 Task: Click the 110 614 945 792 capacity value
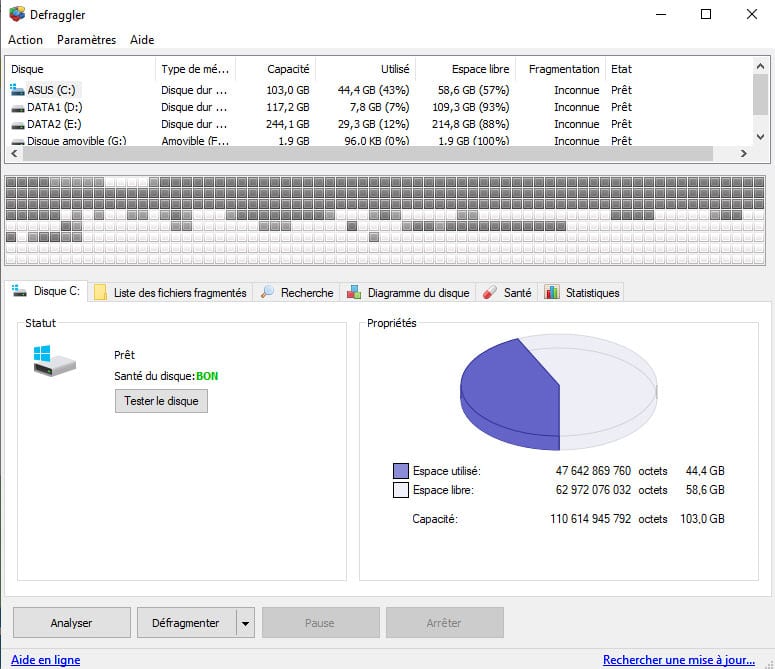[591, 519]
